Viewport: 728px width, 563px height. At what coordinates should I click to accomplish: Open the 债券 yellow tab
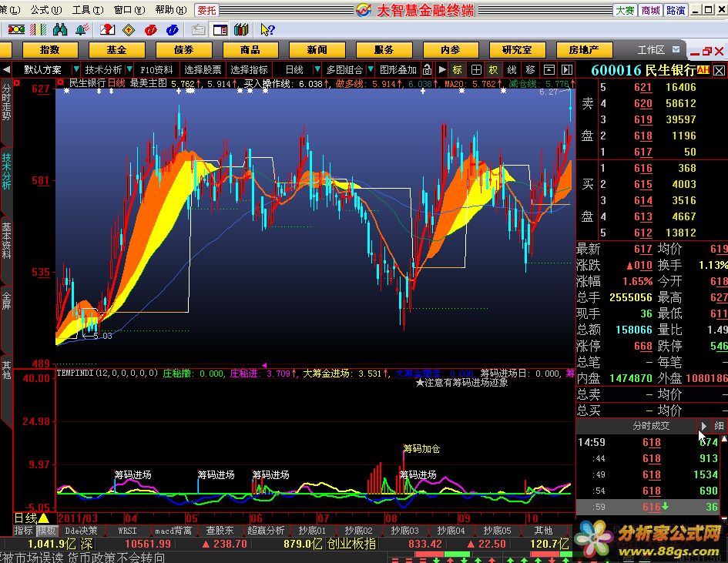(183, 49)
